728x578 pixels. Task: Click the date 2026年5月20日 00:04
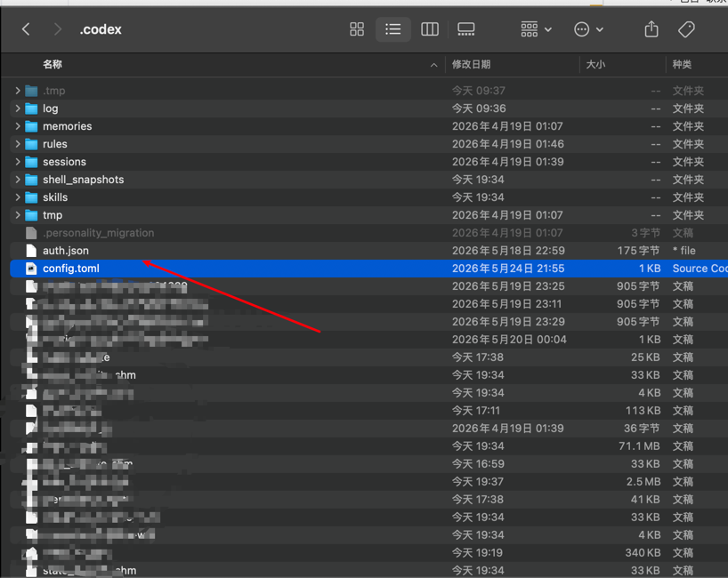tap(509, 340)
